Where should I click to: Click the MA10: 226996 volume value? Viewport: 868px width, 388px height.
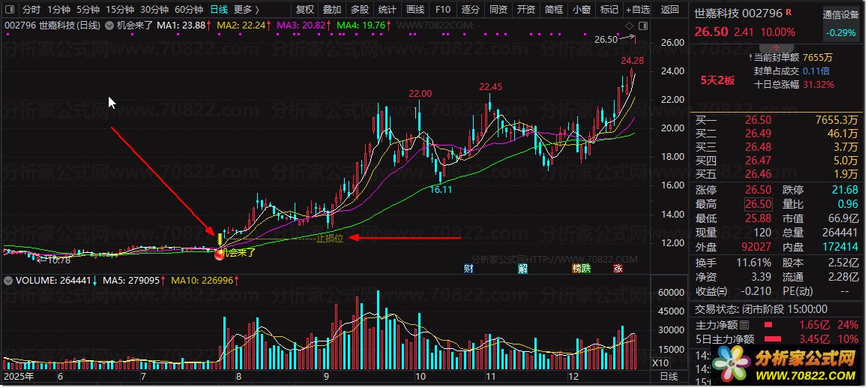tap(202, 281)
